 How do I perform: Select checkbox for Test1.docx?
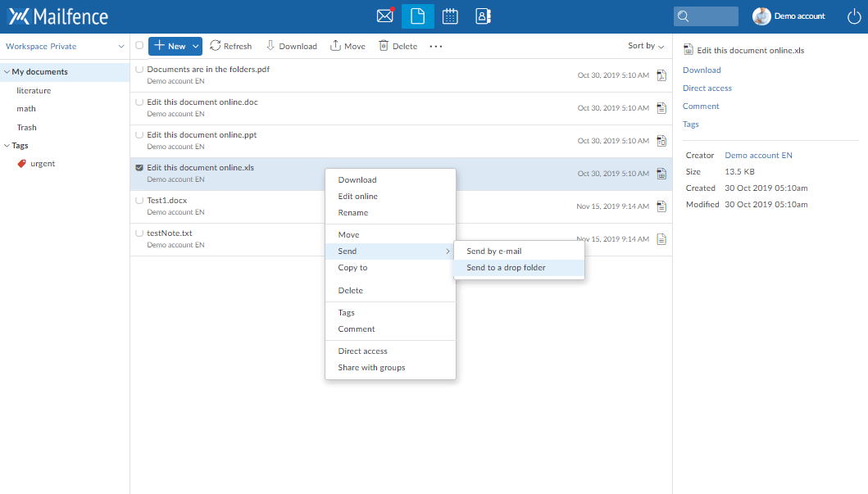(x=139, y=201)
